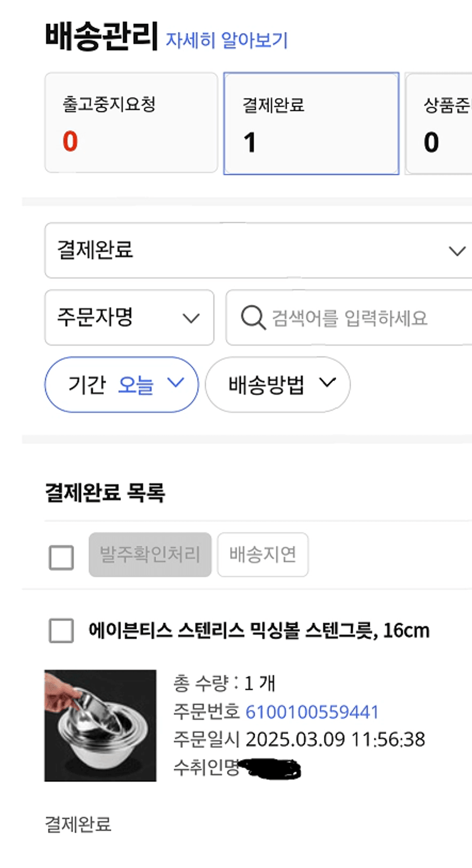Select the 출고중지요청 status card
Viewport: 472px width, 868px height.
[x=131, y=123]
